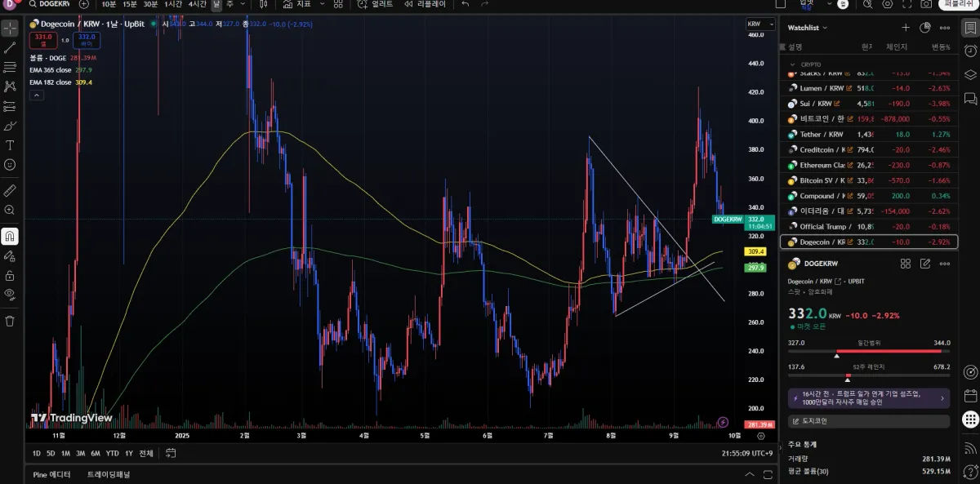980x484 pixels.
Task: Open the Fibonacci retracement tools
Action: [x=10, y=67]
